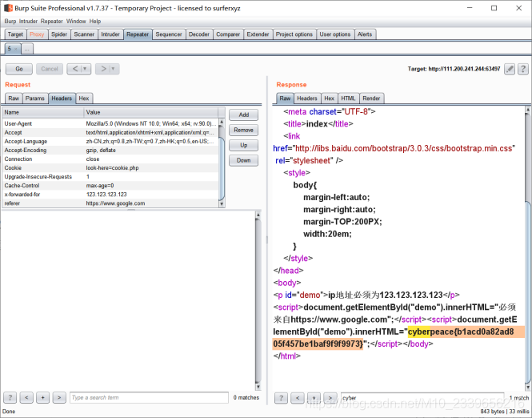Open the Intruder menu in menu bar

click(x=28, y=21)
